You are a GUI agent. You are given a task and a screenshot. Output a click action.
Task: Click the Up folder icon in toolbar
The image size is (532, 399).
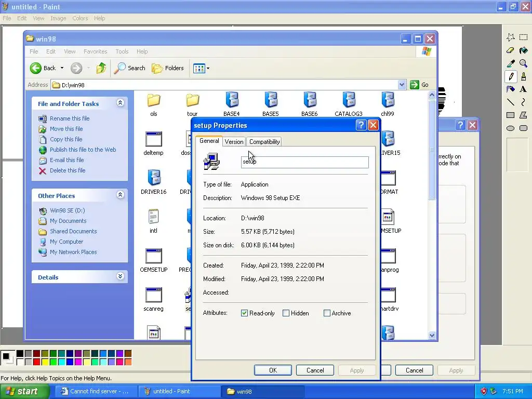[101, 68]
